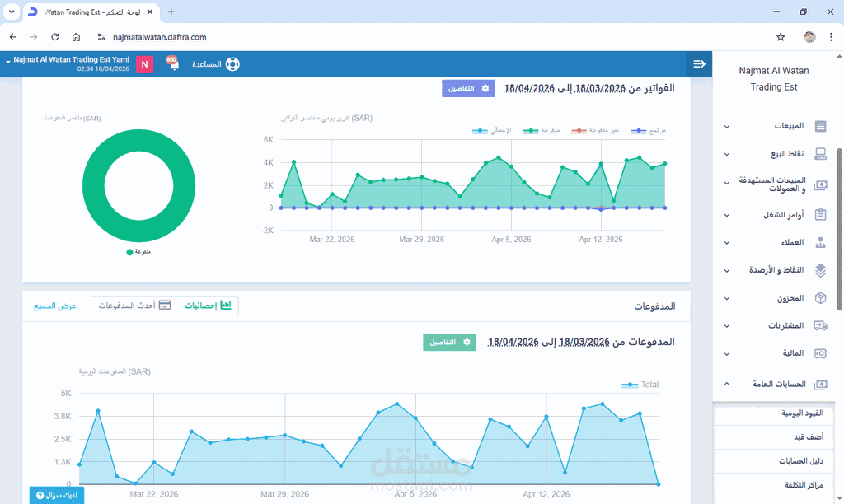Toggle Total series in payments chart legend

coord(640,385)
